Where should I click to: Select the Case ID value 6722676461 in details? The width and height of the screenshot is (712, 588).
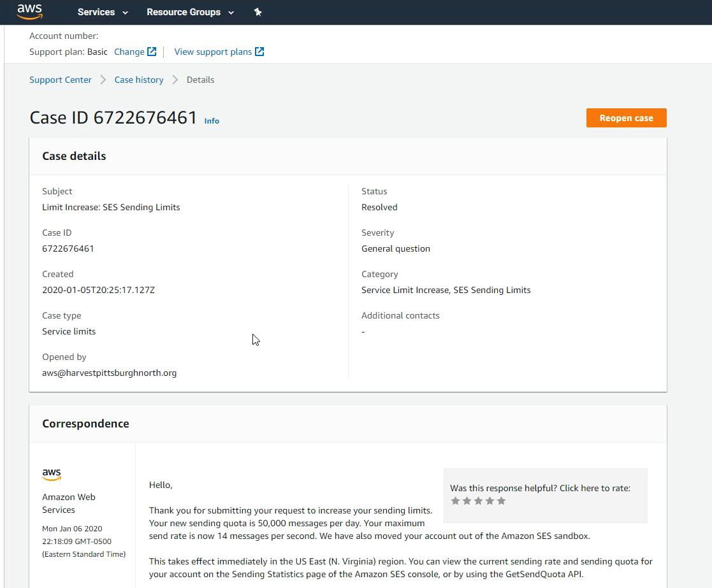68,248
